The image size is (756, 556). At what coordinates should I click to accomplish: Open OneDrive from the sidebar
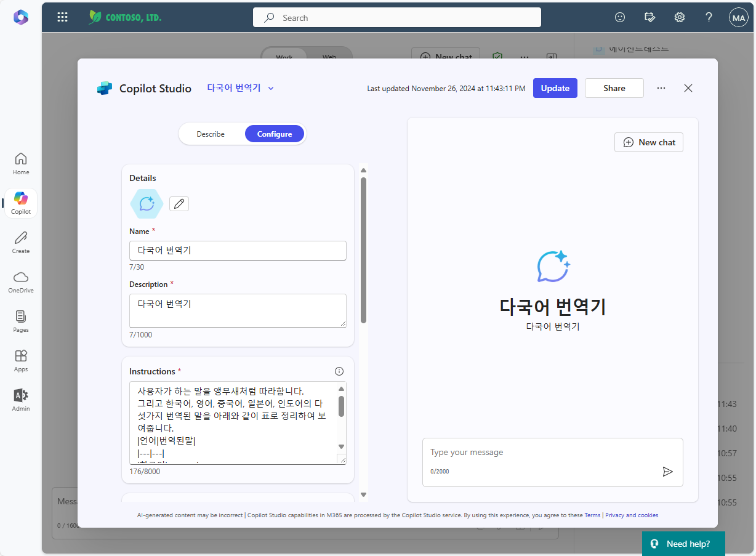click(x=21, y=282)
